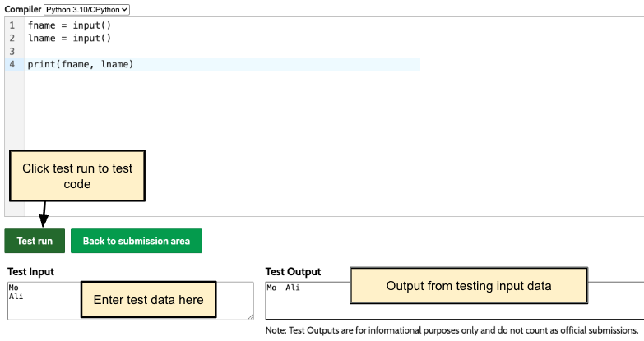The image size is (644, 341).
Task: Select line number 2 in the gutter
Action: click(x=12, y=38)
